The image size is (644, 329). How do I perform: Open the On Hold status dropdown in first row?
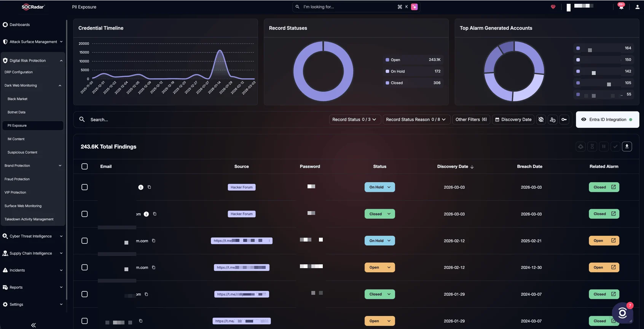[380, 187]
